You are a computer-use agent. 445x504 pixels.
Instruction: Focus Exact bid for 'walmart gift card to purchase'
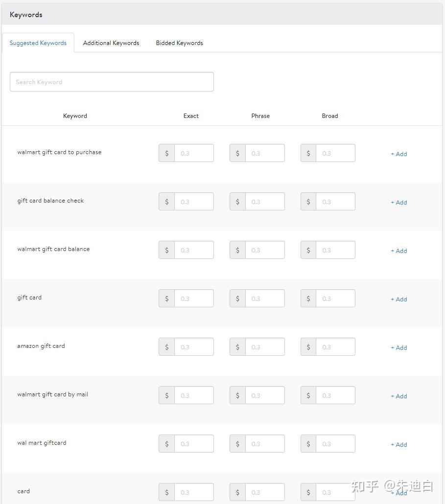(x=194, y=153)
